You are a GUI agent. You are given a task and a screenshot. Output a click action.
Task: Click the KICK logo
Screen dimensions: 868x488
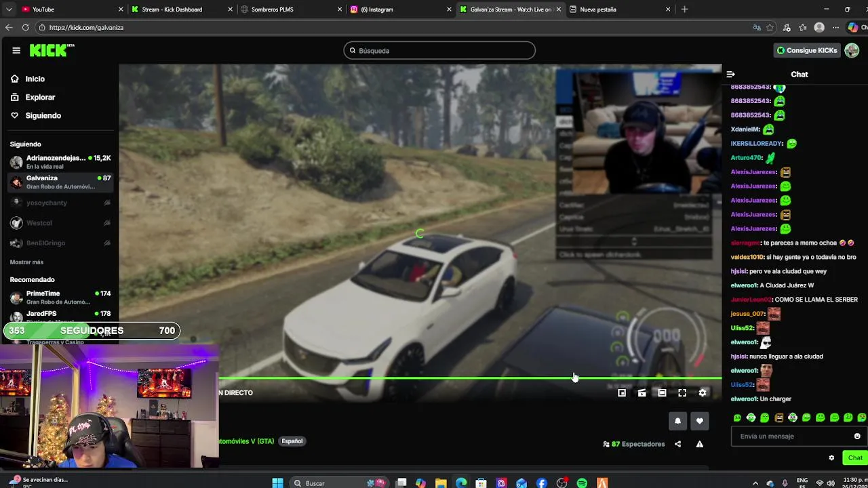(52, 50)
